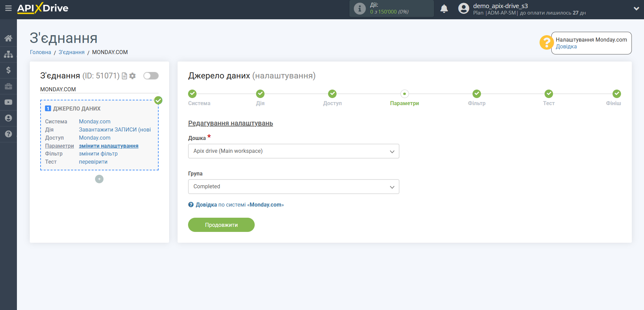The image size is (644, 310).
Task: Open the connections sitemap icon in sidebar
Action: tap(8, 54)
